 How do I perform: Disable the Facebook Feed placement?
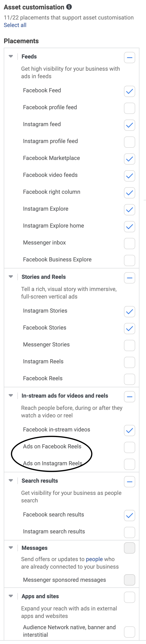[x=129, y=92]
